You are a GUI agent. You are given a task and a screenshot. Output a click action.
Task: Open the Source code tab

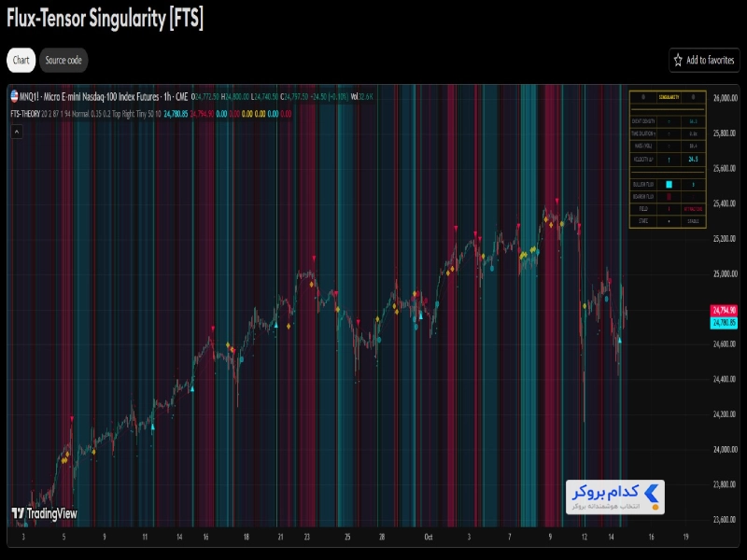(63, 61)
